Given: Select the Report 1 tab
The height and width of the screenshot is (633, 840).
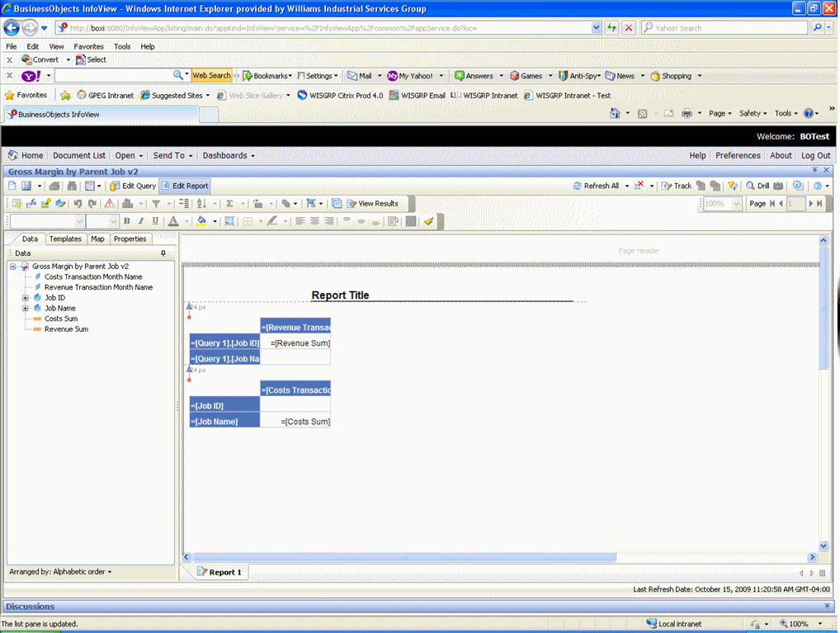Looking at the screenshot, I should click(x=219, y=572).
